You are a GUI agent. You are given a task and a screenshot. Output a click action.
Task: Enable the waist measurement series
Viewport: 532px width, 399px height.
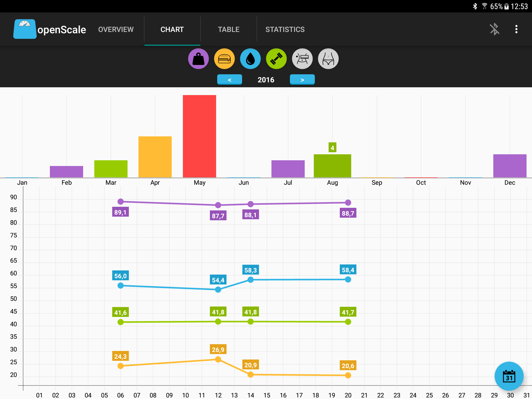(x=302, y=59)
